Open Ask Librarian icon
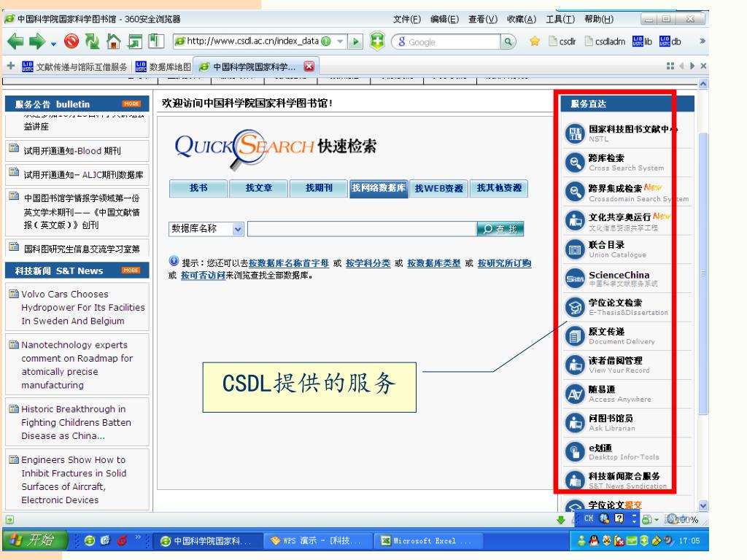The width and height of the screenshot is (747, 560). coord(575,423)
